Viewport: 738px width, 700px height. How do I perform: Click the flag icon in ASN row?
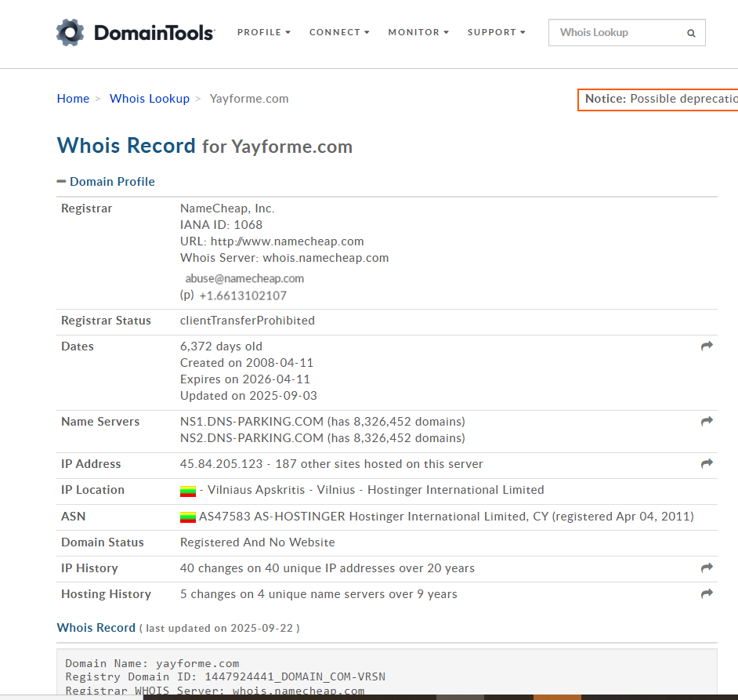188,517
